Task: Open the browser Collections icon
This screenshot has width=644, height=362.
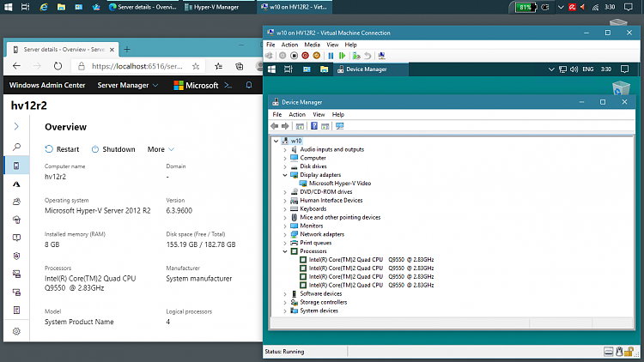Action: tap(240, 66)
